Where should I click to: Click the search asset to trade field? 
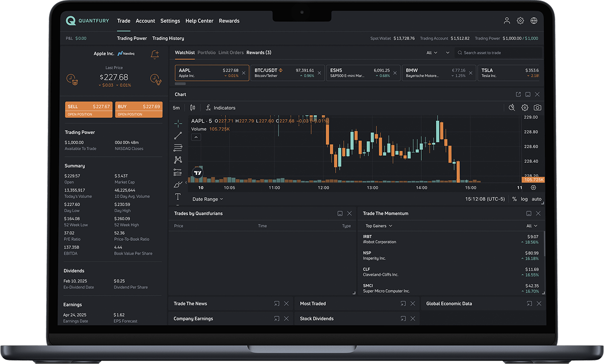[x=498, y=53]
